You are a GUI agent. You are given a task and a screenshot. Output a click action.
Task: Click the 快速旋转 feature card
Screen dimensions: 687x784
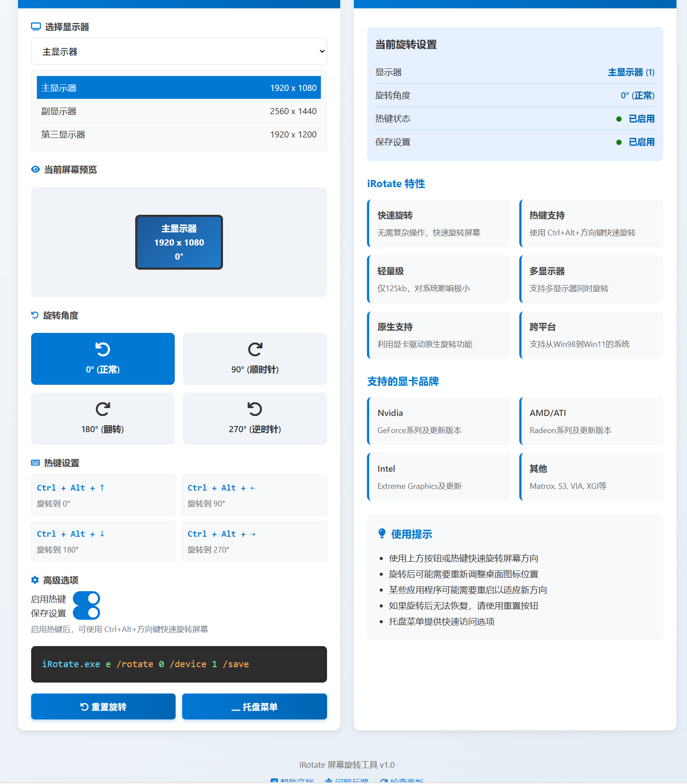(x=439, y=223)
